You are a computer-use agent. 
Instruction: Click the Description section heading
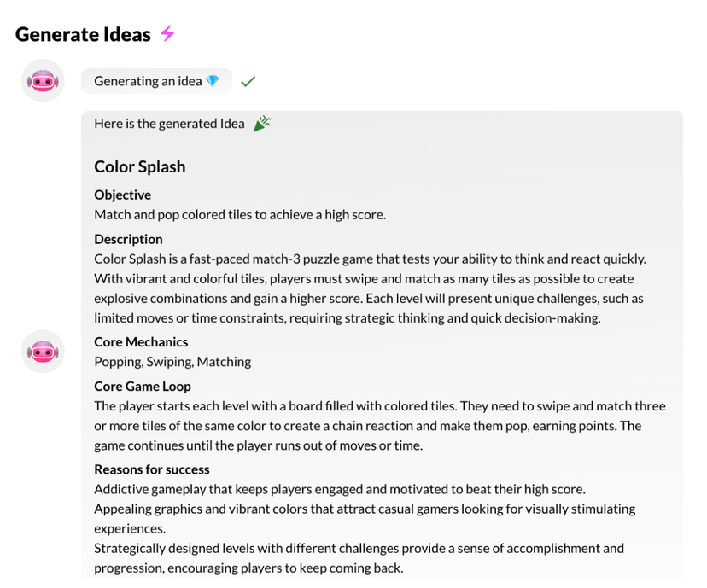coord(128,239)
